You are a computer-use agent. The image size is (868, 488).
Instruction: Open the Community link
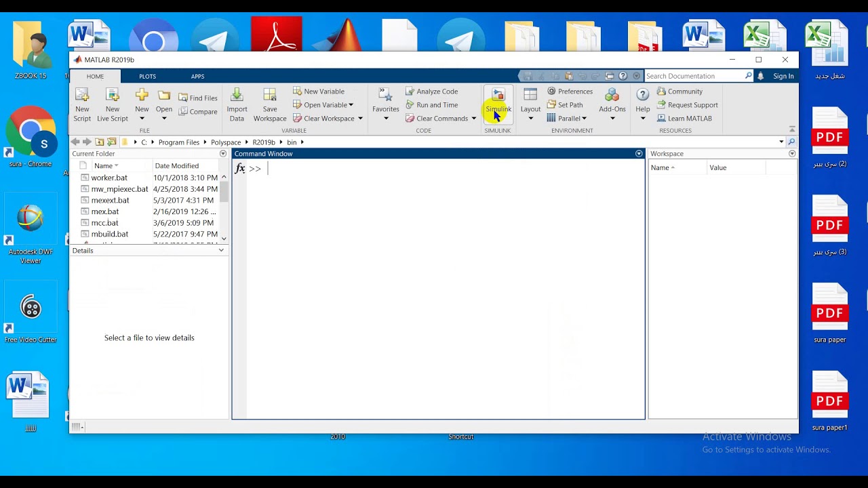(679, 91)
